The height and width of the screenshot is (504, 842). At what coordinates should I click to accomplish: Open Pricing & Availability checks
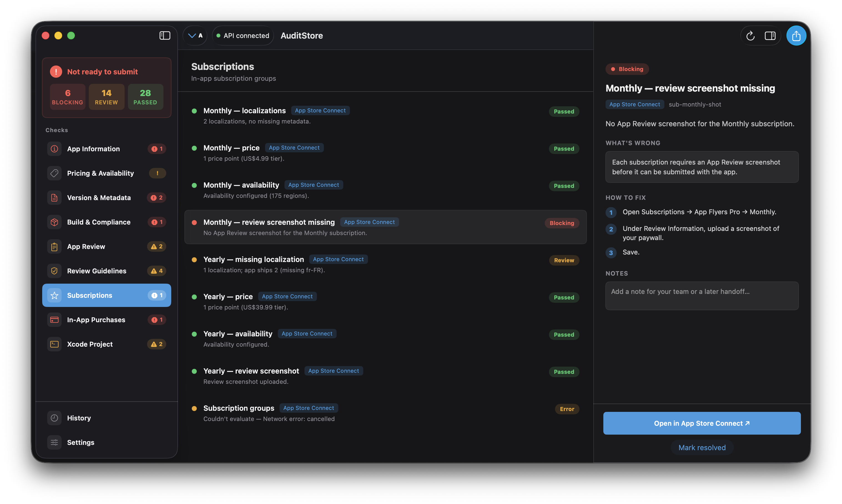click(x=107, y=173)
